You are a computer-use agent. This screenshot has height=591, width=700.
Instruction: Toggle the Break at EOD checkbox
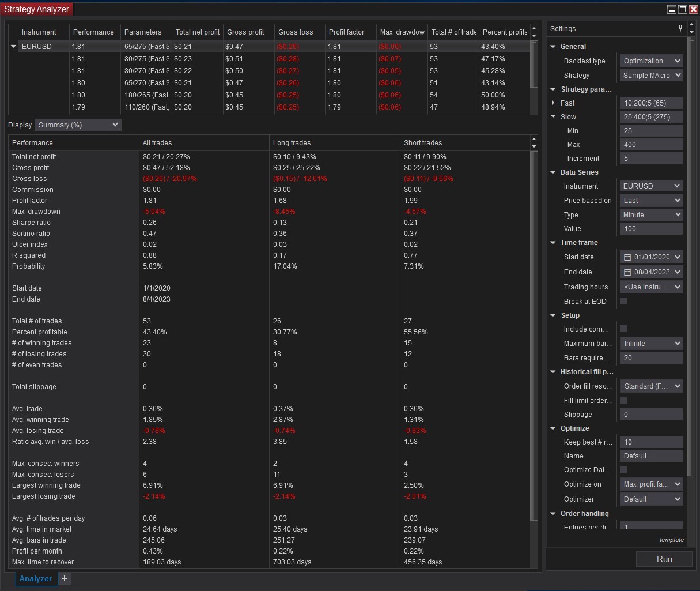coord(623,301)
